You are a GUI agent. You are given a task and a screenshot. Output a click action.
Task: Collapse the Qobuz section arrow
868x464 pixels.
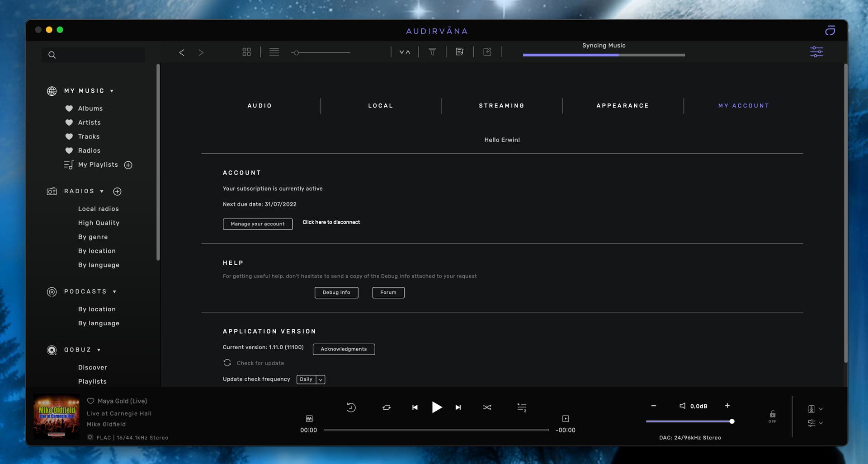(x=99, y=350)
